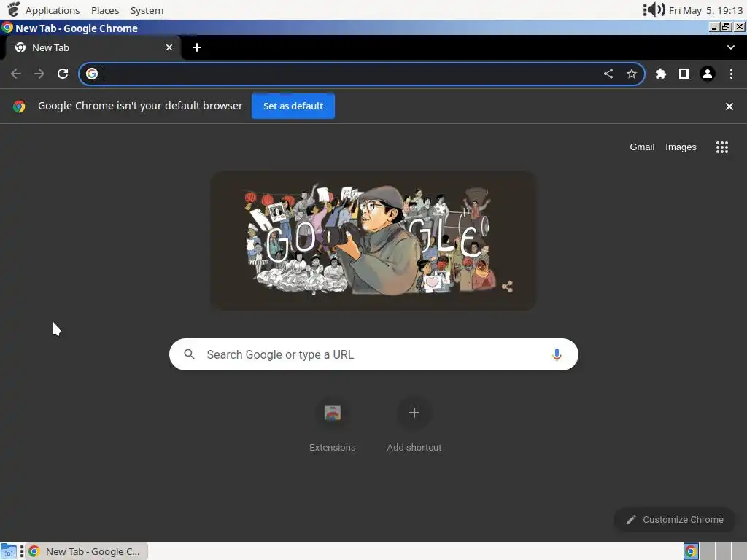Click the browser forward arrow
747x560 pixels.
pos(39,74)
